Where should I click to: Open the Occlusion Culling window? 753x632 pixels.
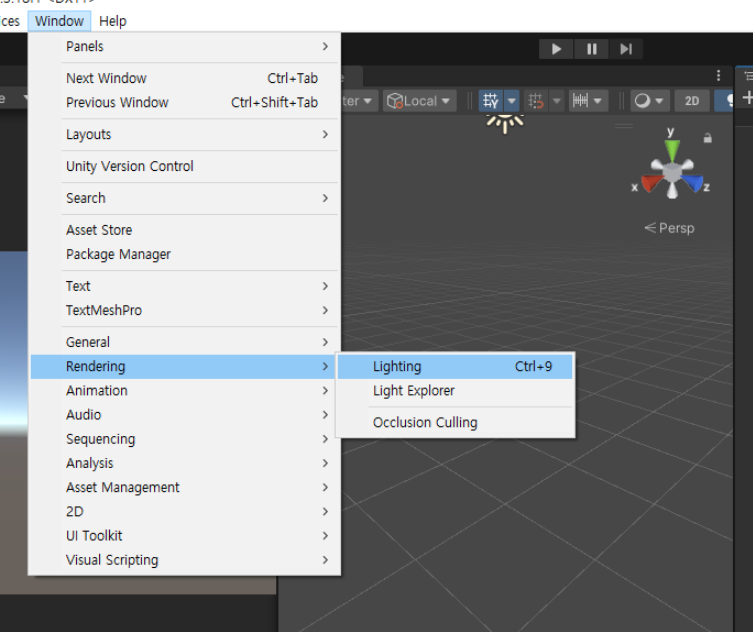[455, 423]
